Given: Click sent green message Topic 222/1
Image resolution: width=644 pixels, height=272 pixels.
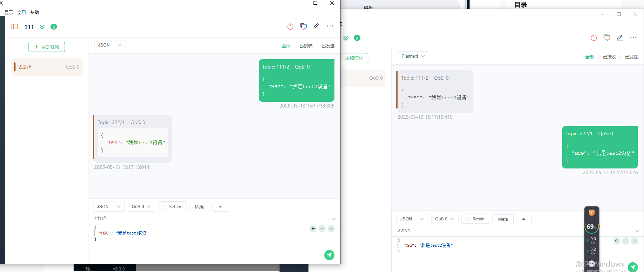Looking at the screenshot, I should pos(600,147).
